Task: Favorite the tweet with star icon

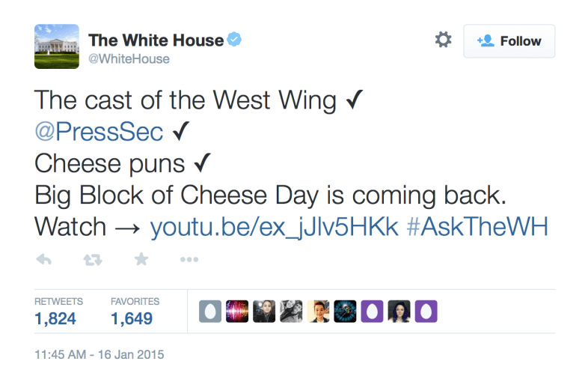Action: 141,259
